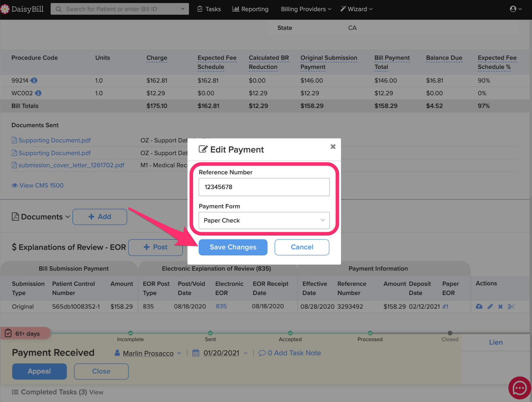Open submission_cover_letter_1261702.pdf link
Image resolution: width=532 pixels, height=402 pixels.
tap(71, 165)
